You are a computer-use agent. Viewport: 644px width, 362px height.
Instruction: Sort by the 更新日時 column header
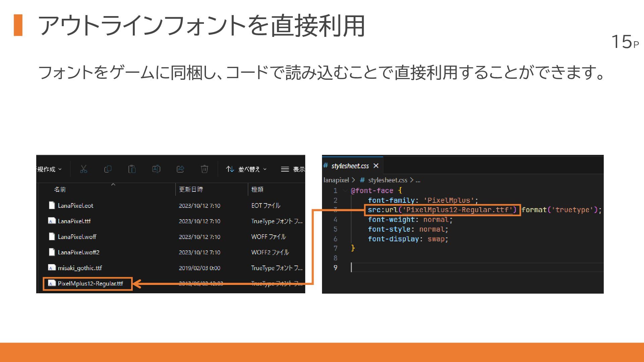coord(191,189)
